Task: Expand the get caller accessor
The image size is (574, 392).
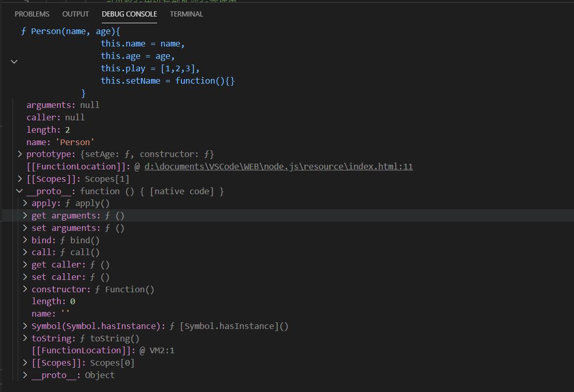Action: (x=25, y=264)
